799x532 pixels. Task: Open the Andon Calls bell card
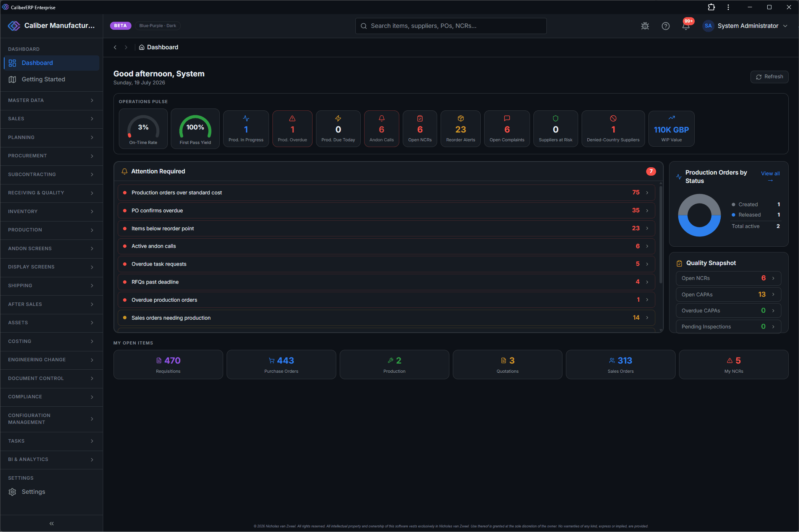click(382, 129)
